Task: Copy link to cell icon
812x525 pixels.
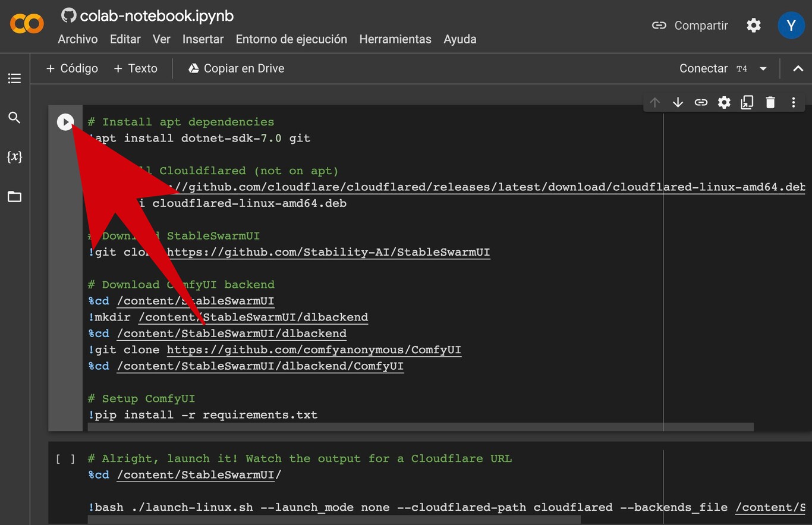Action: [701, 102]
